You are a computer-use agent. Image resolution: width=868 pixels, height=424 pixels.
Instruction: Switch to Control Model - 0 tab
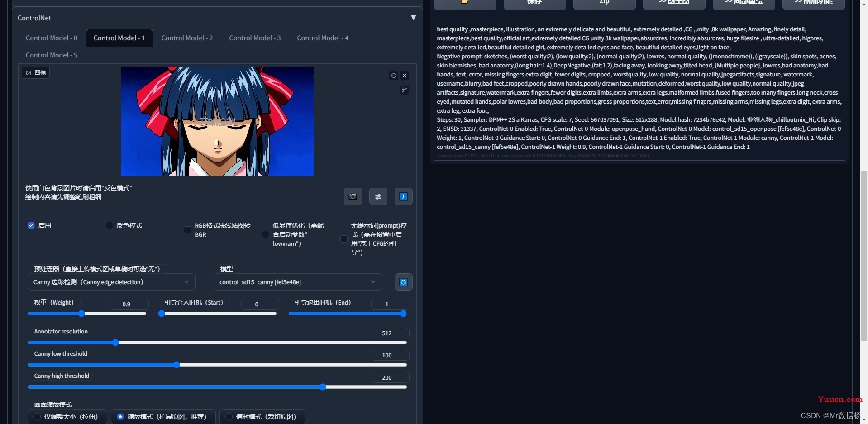point(52,38)
